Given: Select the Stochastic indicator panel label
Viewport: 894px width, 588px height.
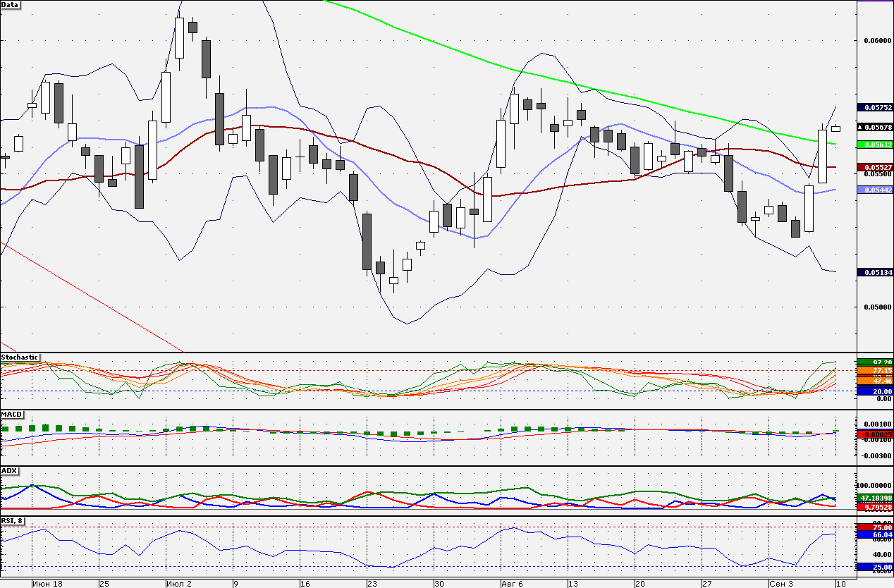Looking at the screenshot, I should [20, 357].
